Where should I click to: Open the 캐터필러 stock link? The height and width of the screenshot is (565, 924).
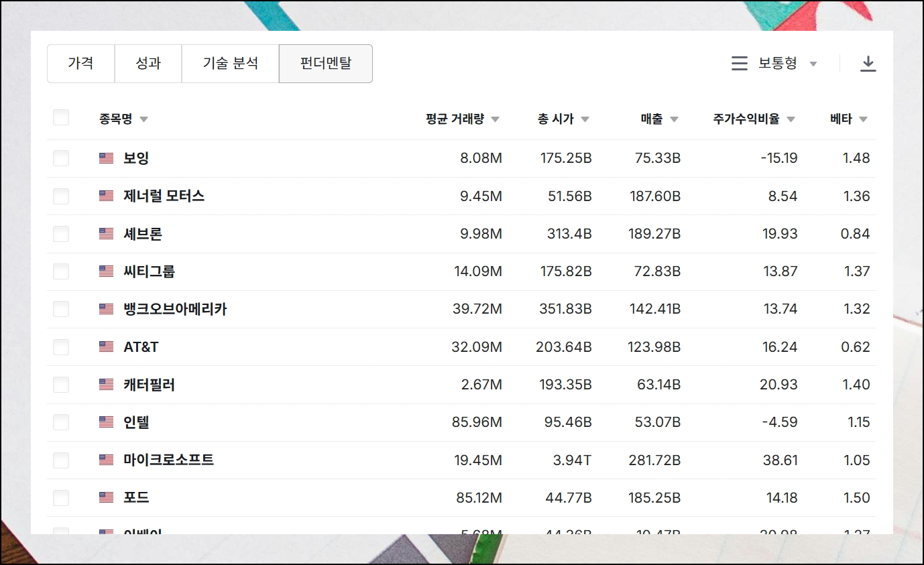[150, 385]
